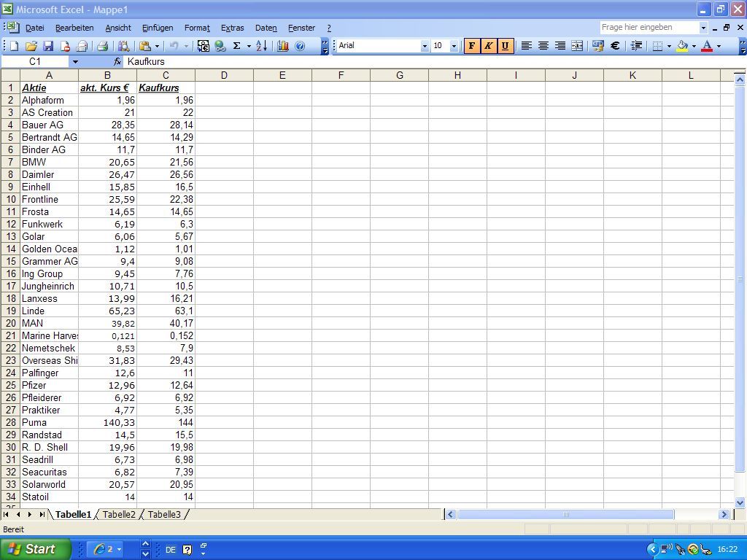Apply the red font color A
747x560 pixels.
[x=708, y=46]
